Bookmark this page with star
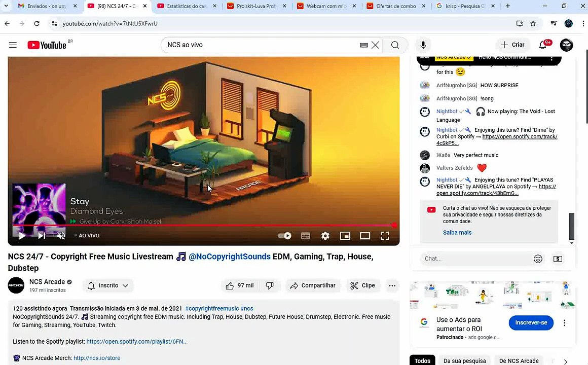 coord(533,23)
